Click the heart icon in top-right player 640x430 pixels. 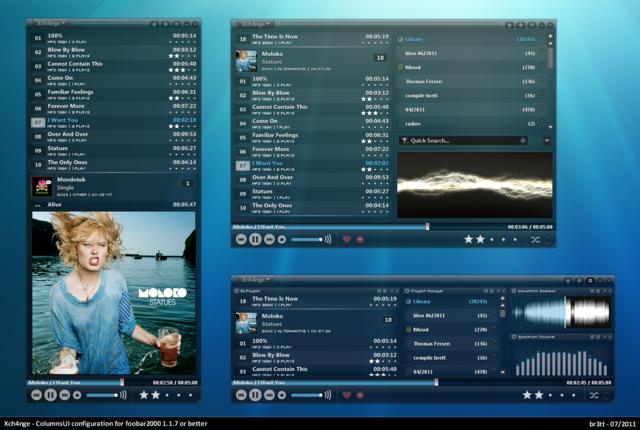tap(347, 240)
